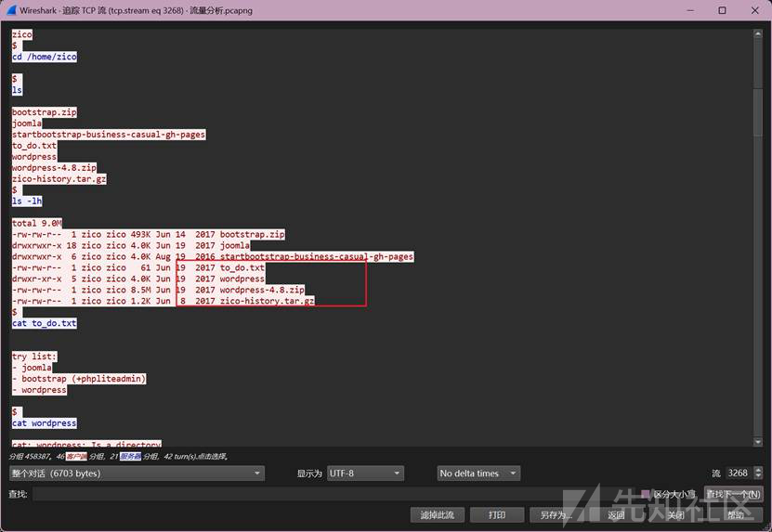The width and height of the screenshot is (772, 532).
Task: Click the 'cat wordpress' command line
Action: click(45, 423)
